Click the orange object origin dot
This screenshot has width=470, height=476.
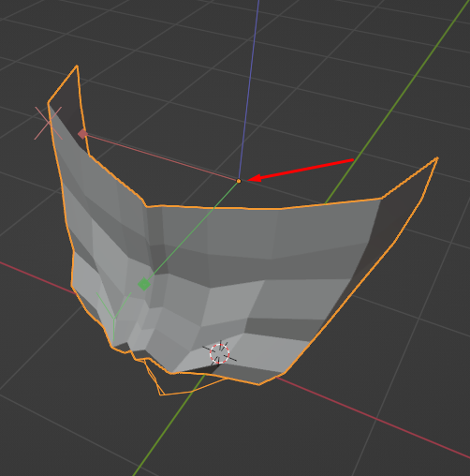point(239,181)
